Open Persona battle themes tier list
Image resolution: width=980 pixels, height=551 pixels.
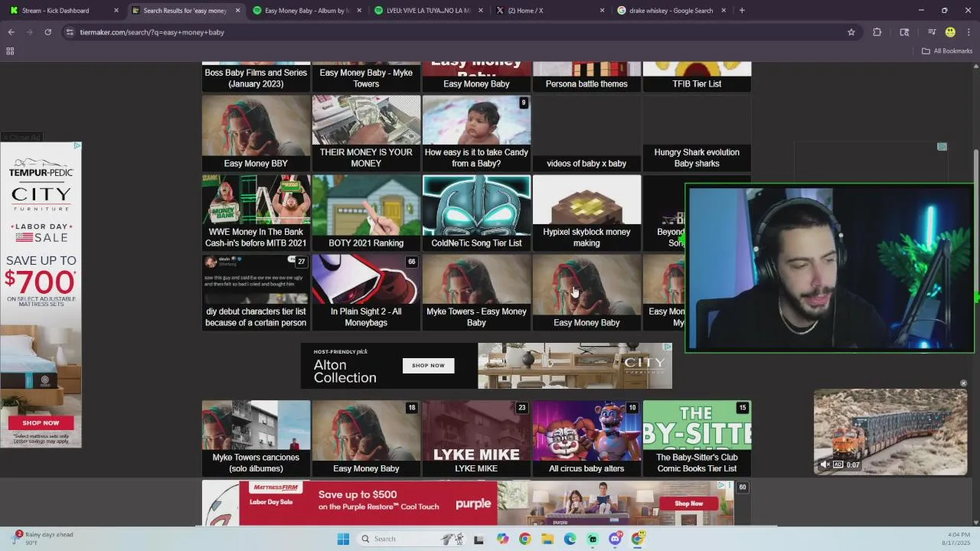586,77
